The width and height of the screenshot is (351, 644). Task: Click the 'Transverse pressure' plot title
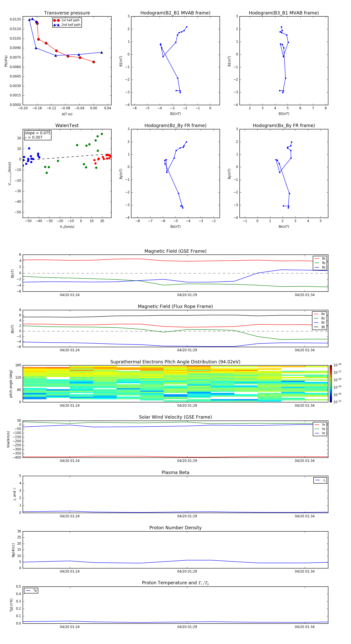[67, 13]
